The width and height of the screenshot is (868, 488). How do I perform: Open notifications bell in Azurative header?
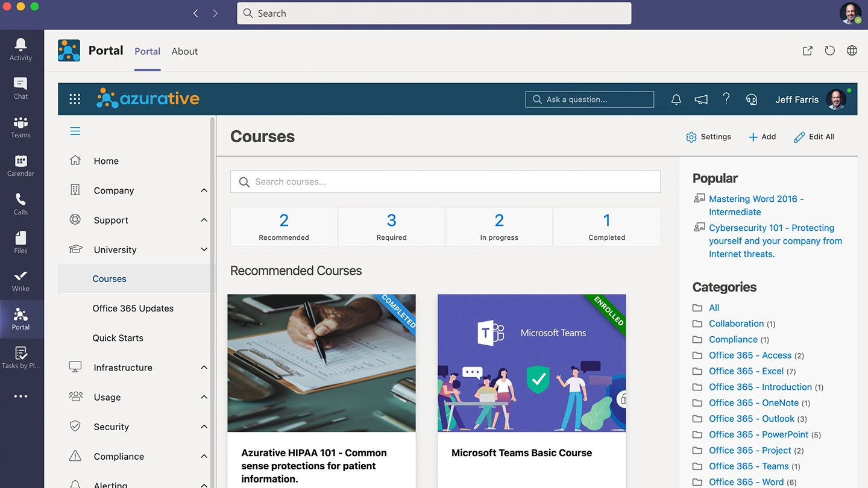click(x=676, y=99)
